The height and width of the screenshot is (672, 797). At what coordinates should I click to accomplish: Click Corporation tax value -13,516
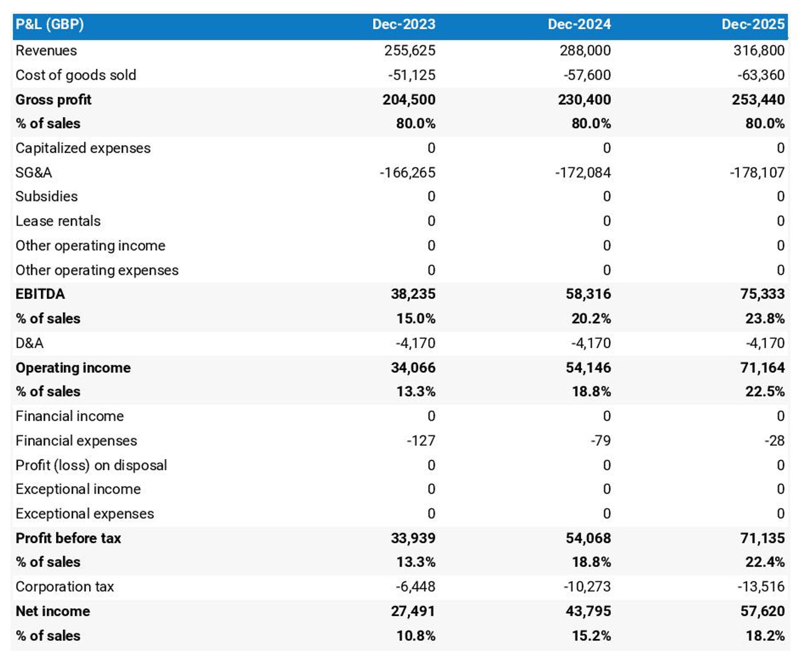(761, 587)
